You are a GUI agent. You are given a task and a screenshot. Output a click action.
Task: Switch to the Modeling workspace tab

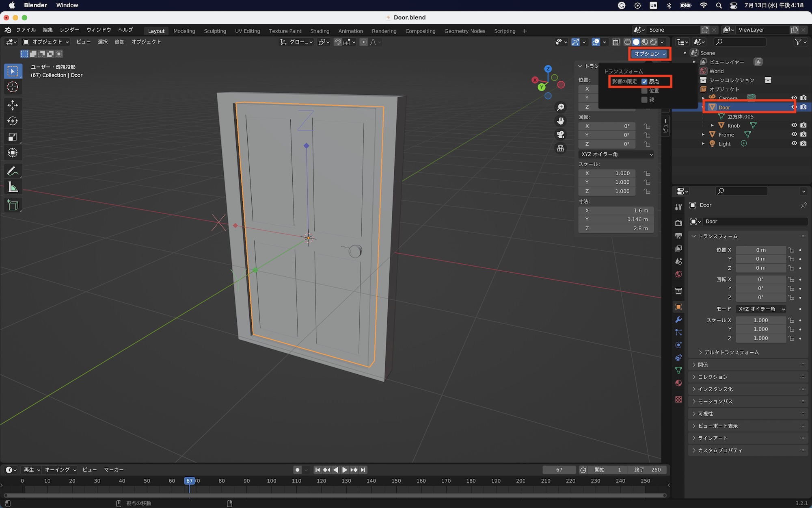pyautogui.click(x=184, y=31)
